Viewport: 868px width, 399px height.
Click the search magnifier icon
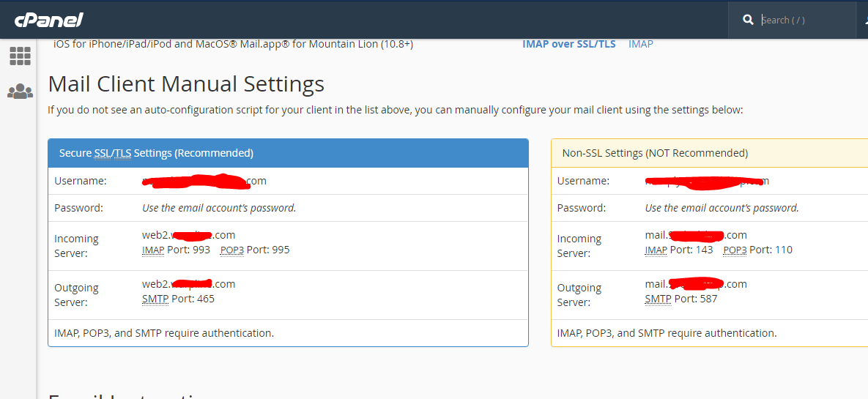[748, 20]
